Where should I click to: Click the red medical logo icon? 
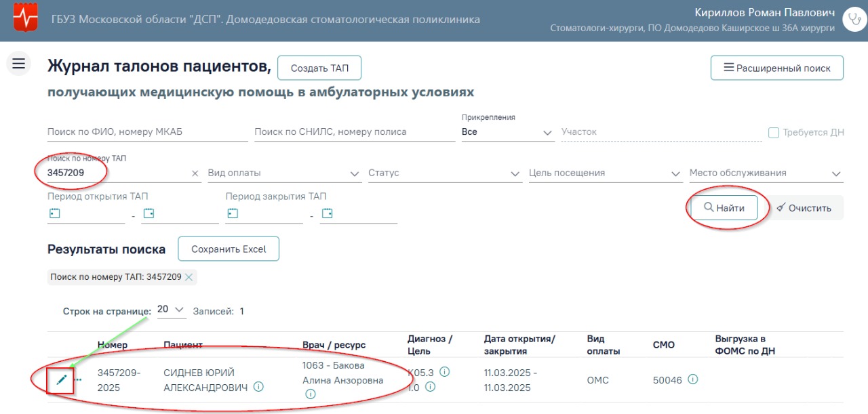[26, 19]
